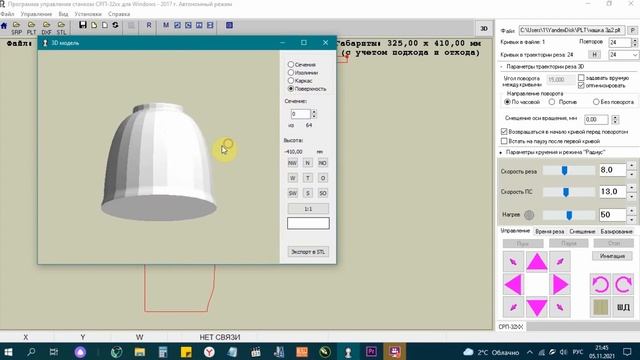Click the M toolbar button
This screenshot has width=640, height=360.
(x=166, y=25)
